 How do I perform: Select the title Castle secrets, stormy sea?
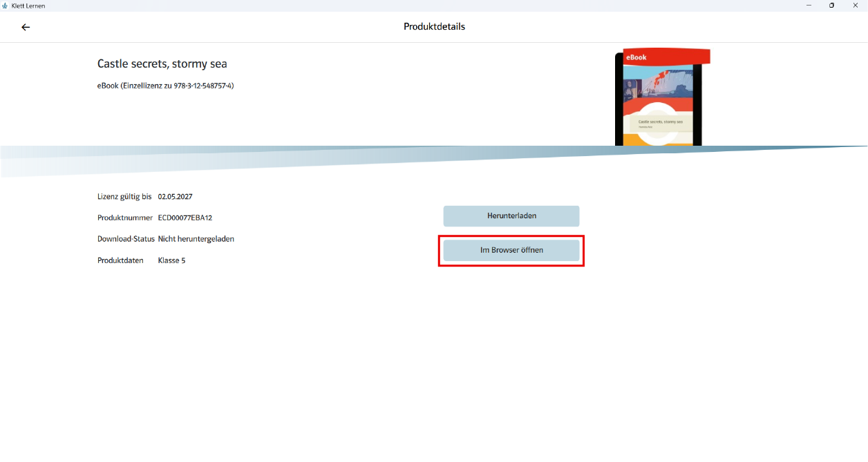162,64
